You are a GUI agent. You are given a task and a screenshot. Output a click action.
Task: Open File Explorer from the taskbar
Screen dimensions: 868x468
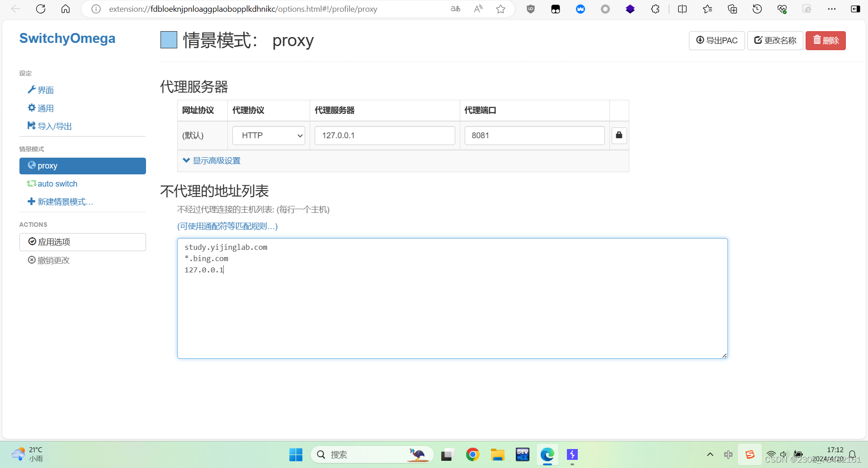click(497, 454)
